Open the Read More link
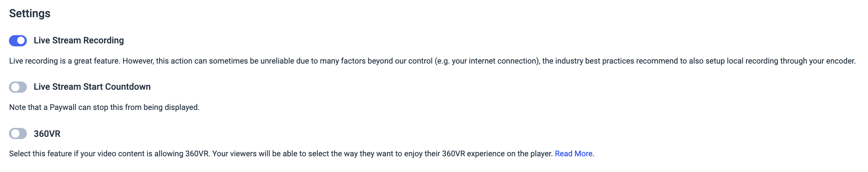Image resolution: width=868 pixels, height=172 pixels. coord(573,154)
